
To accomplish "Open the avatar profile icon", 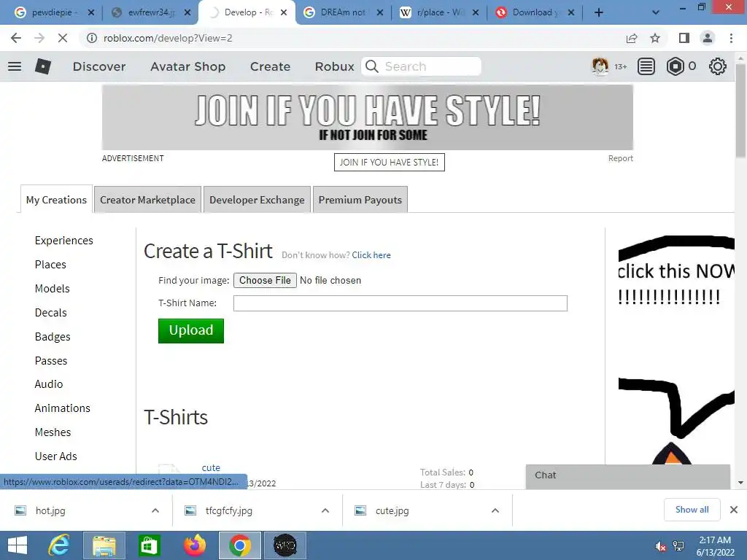I will tap(600, 66).
